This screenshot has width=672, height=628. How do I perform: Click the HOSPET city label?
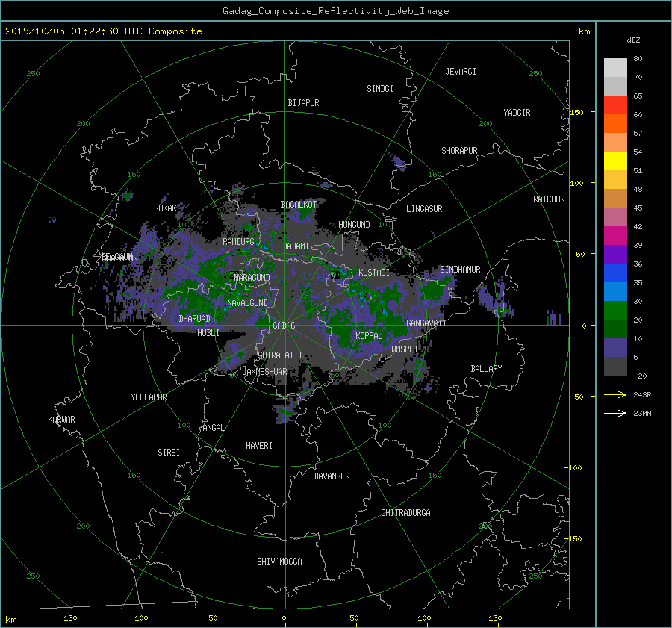tap(405, 349)
